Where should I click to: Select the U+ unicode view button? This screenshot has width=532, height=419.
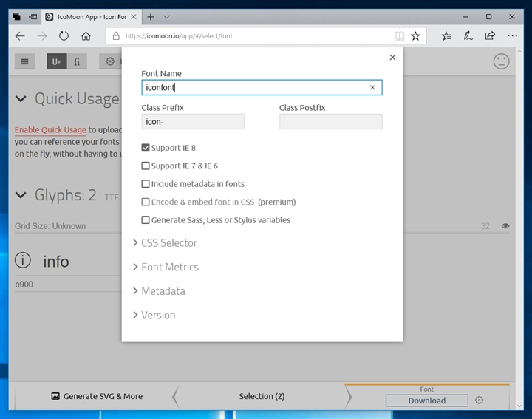coord(57,61)
